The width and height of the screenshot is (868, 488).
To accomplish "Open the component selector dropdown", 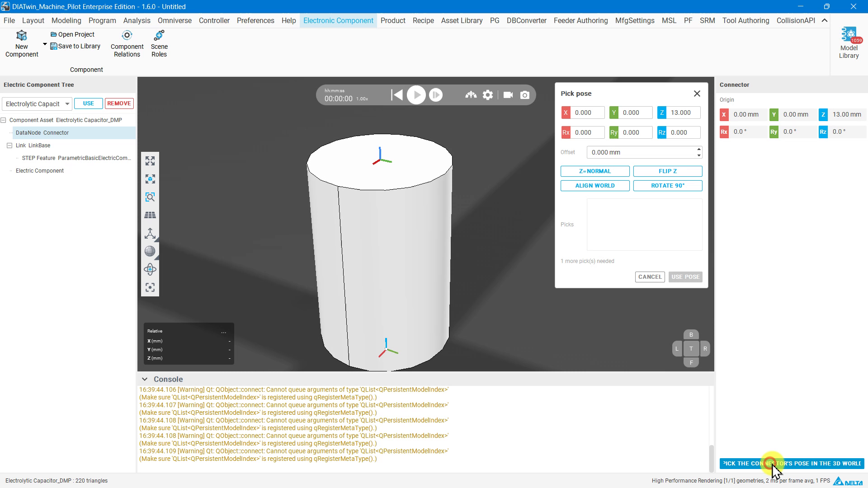I will 37,104.
